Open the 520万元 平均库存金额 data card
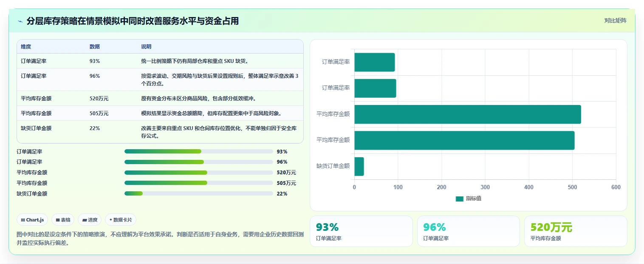The width and height of the screenshot is (644, 264). pyautogui.click(x=576, y=231)
